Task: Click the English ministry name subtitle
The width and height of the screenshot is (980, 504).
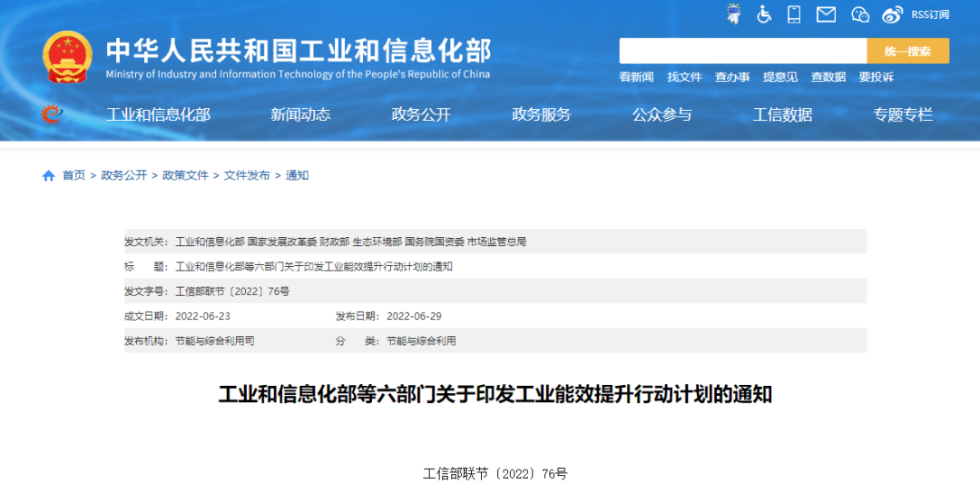Action: (x=298, y=74)
